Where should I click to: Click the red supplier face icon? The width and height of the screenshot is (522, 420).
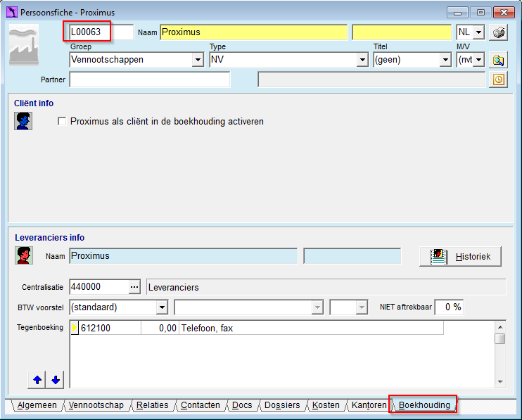click(x=24, y=255)
